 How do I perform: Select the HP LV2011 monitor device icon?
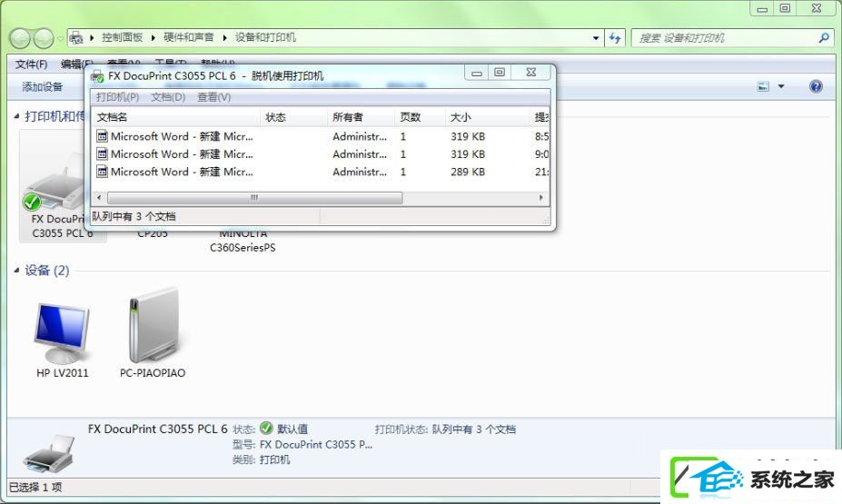tap(62, 332)
